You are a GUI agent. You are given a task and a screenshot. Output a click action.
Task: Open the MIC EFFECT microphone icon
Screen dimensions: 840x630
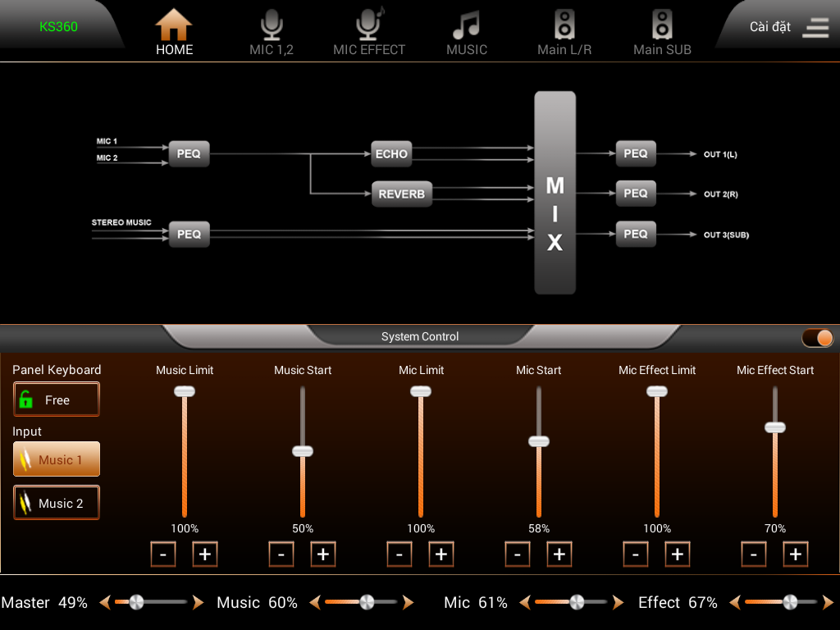tap(370, 24)
